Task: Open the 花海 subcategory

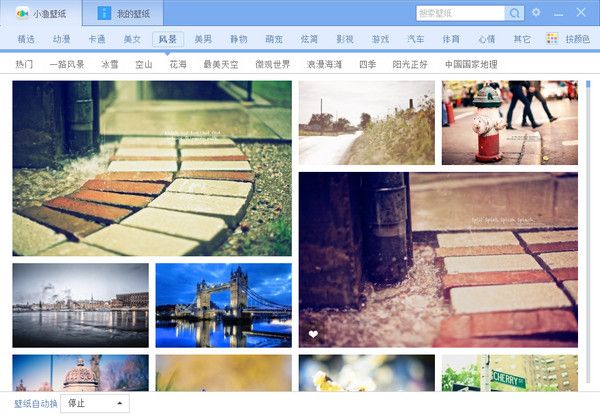Action: (x=178, y=64)
